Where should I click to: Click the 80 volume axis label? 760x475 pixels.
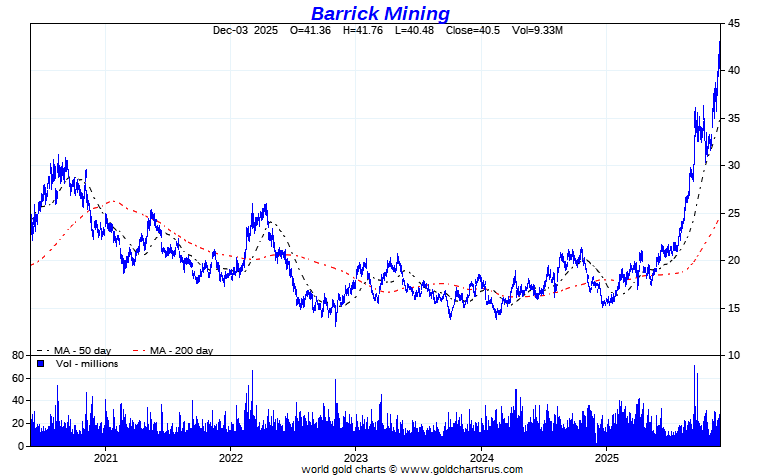click(x=18, y=355)
